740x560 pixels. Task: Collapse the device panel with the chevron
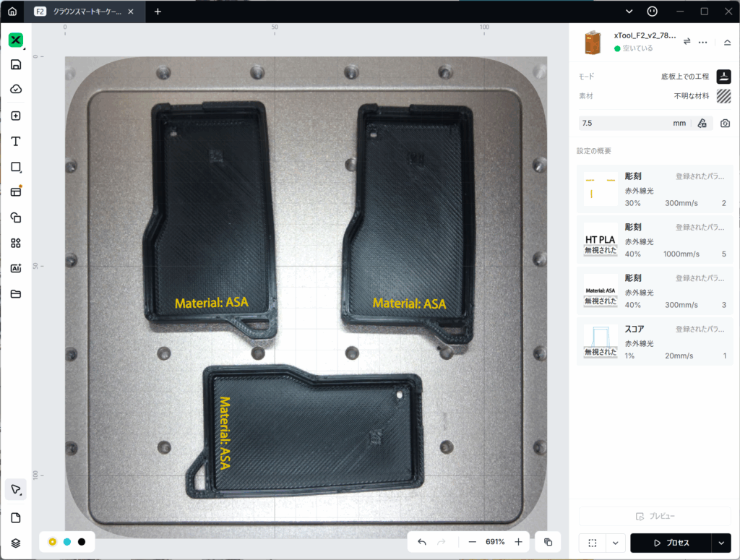pos(727,42)
